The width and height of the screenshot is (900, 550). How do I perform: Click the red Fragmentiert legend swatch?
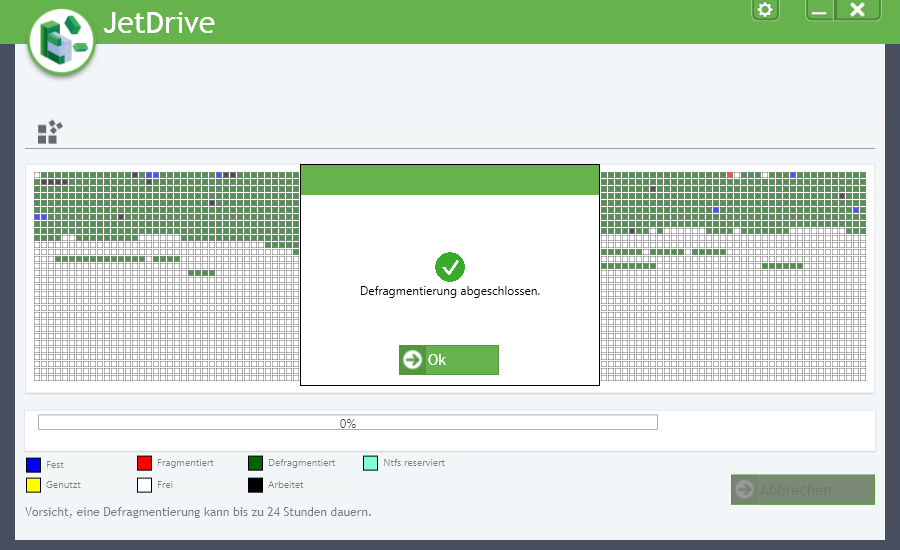(x=144, y=463)
